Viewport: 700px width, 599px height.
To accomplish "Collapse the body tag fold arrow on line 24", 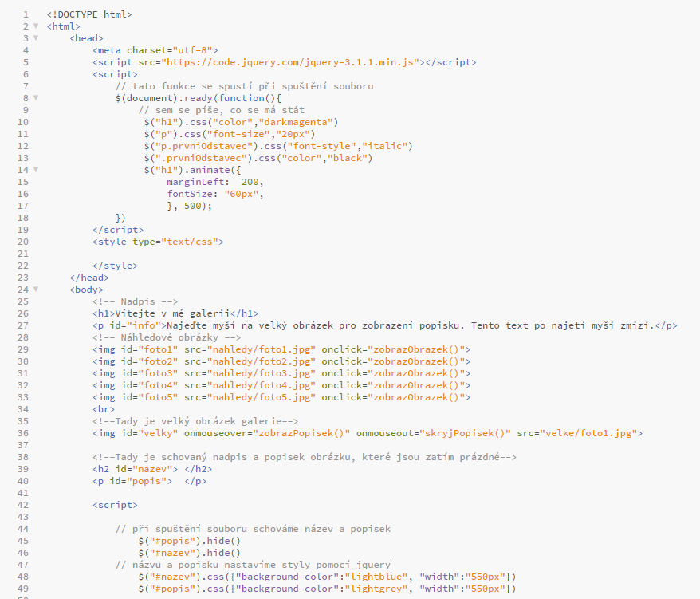I will coord(36,290).
